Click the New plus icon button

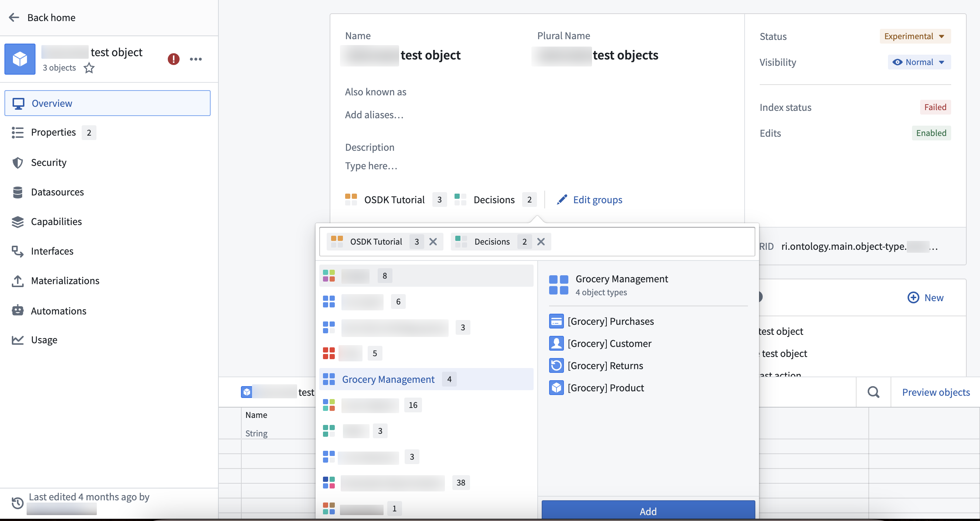pyautogui.click(x=925, y=297)
